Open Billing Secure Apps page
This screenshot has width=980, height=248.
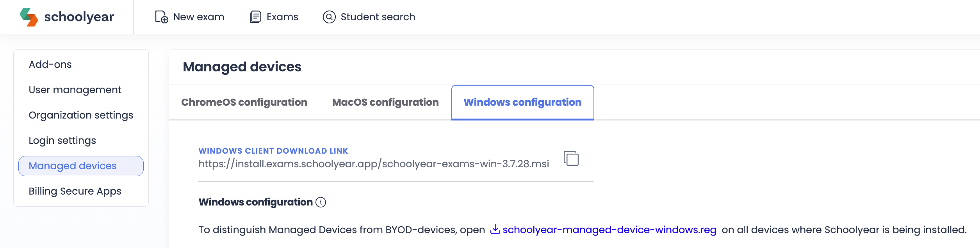tap(75, 191)
